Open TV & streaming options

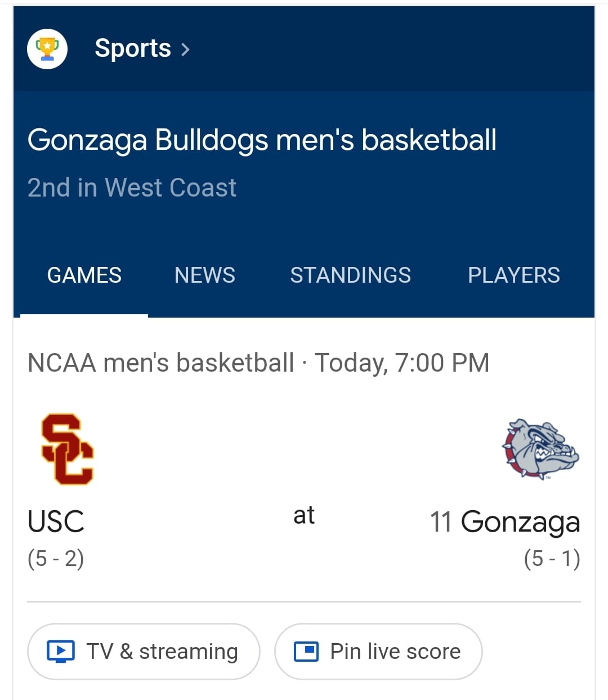click(144, 652)
